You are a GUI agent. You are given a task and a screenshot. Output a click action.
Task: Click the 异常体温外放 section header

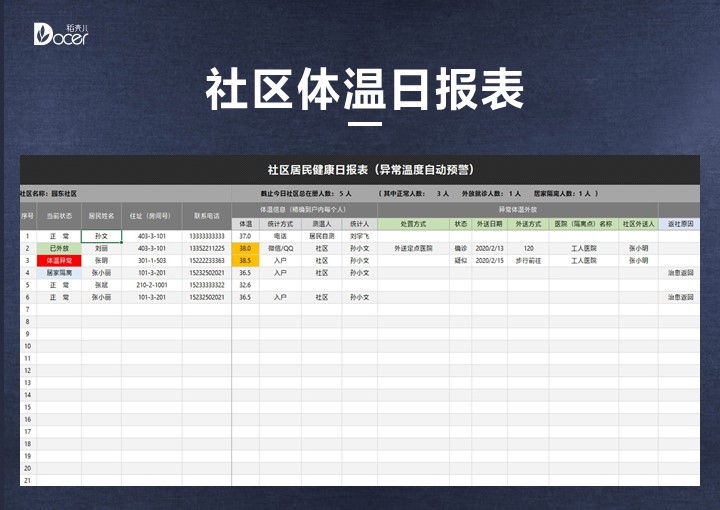pyautogui.click(x=517, y=210)
